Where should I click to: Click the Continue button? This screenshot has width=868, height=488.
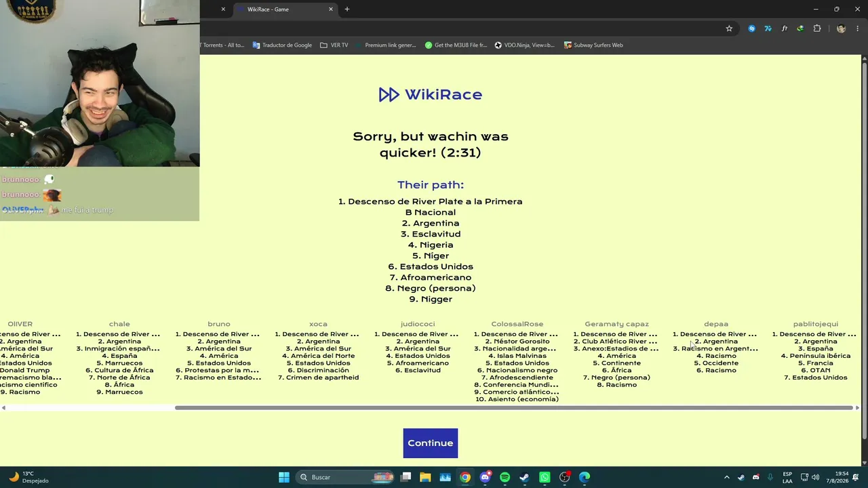431,443
